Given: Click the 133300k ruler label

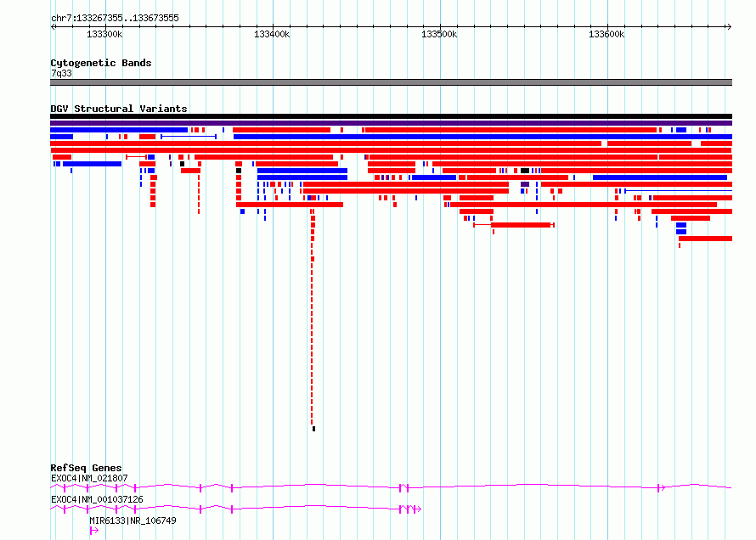Looking at the screenshot, I should coord(104,34).
